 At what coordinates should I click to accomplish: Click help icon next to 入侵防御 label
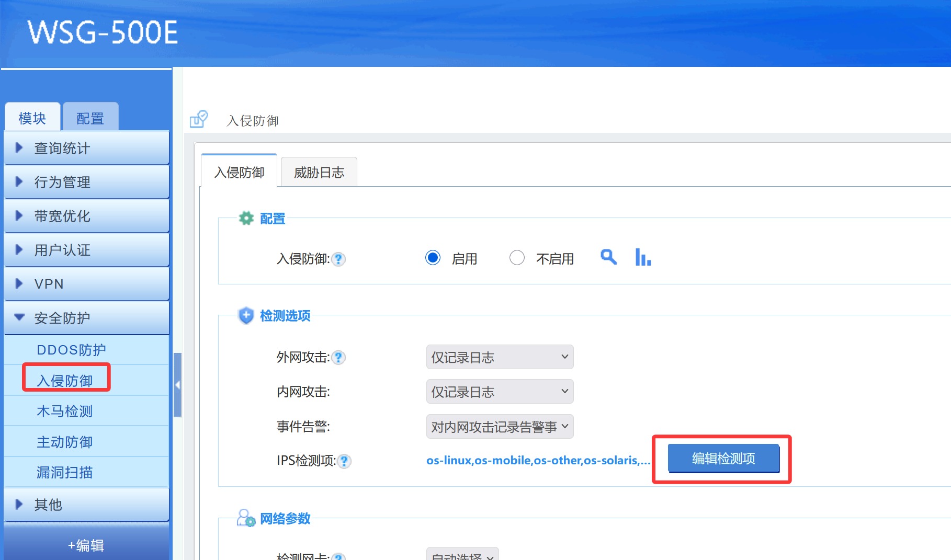point(339,259)
